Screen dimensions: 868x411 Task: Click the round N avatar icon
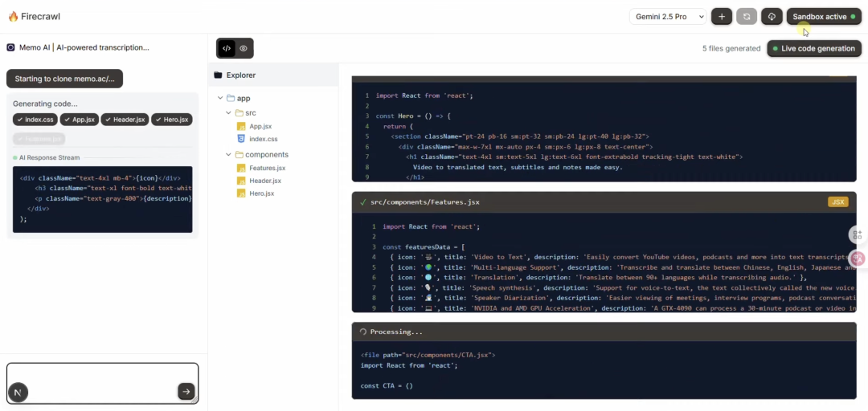pos(18,392)
